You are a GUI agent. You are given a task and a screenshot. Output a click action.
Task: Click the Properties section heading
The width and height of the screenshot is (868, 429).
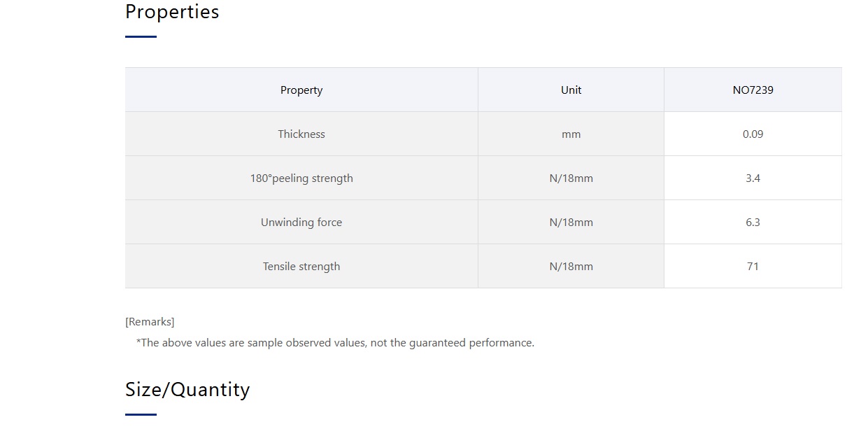pyautogui.click(x=172, y=12)
